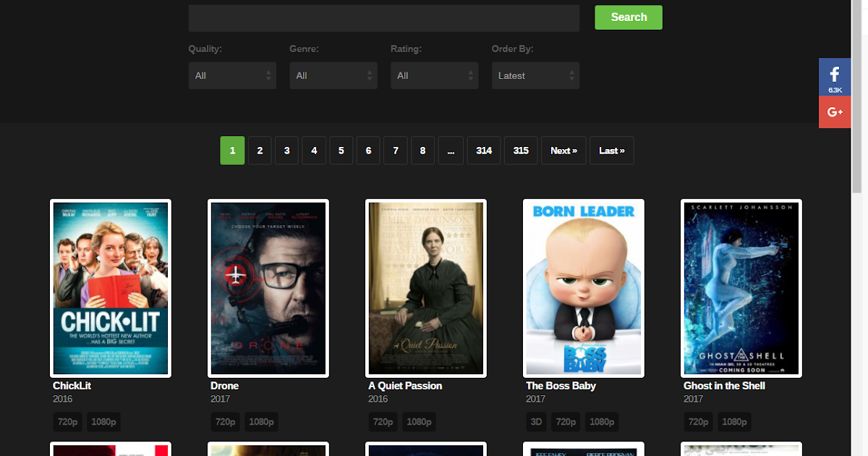
Task: Open the Drone movie poster
Action: [x=268, y=288]
